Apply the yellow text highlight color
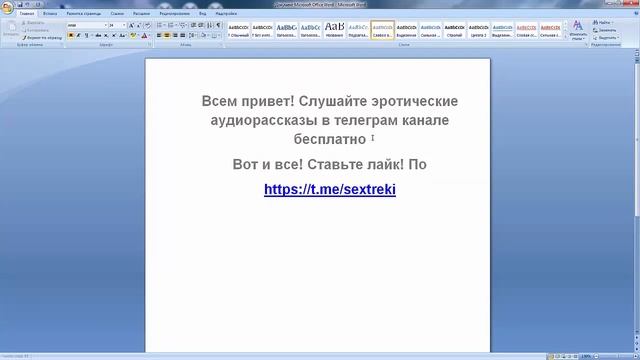Image resolution: width=640 pixels, height=360 pixels. tap(133, 36)
